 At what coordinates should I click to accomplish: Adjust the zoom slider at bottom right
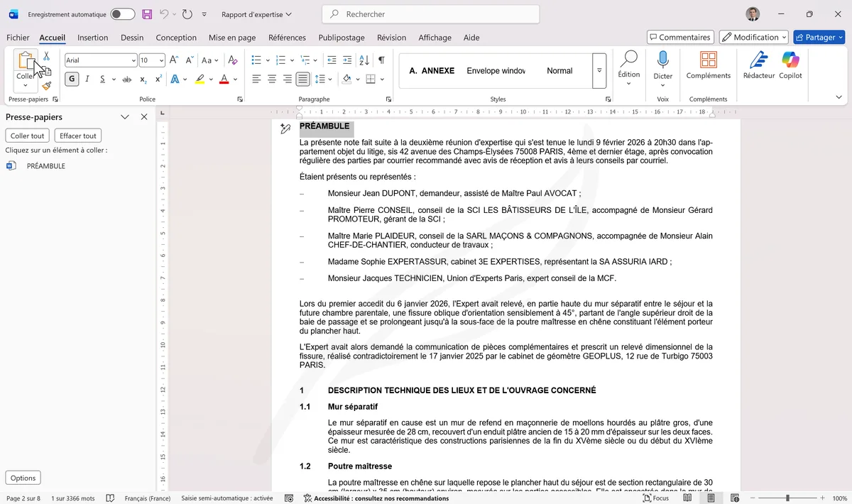point(788,498)
